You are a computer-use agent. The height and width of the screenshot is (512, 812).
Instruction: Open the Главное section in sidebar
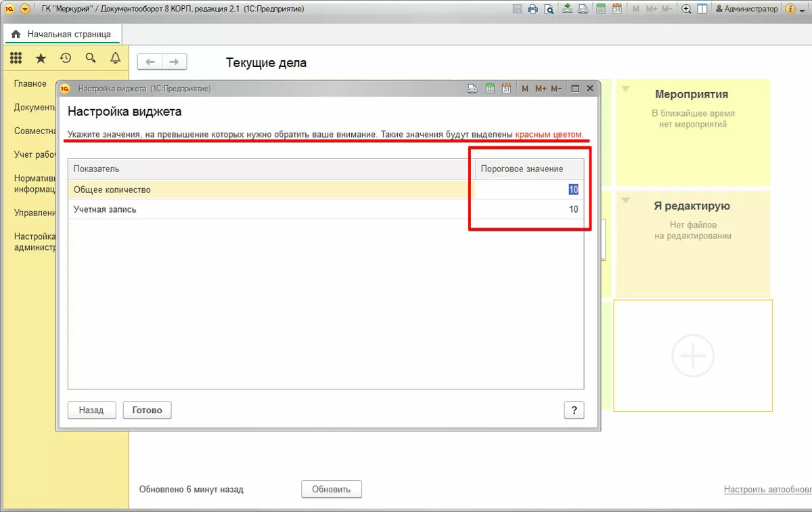30,84
